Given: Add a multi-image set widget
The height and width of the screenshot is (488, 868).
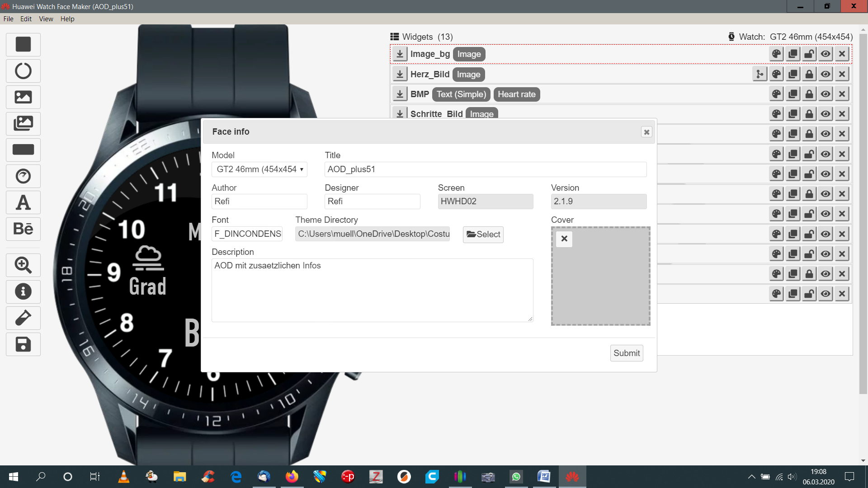Looking at the screenshot, I should pos(23,123).
